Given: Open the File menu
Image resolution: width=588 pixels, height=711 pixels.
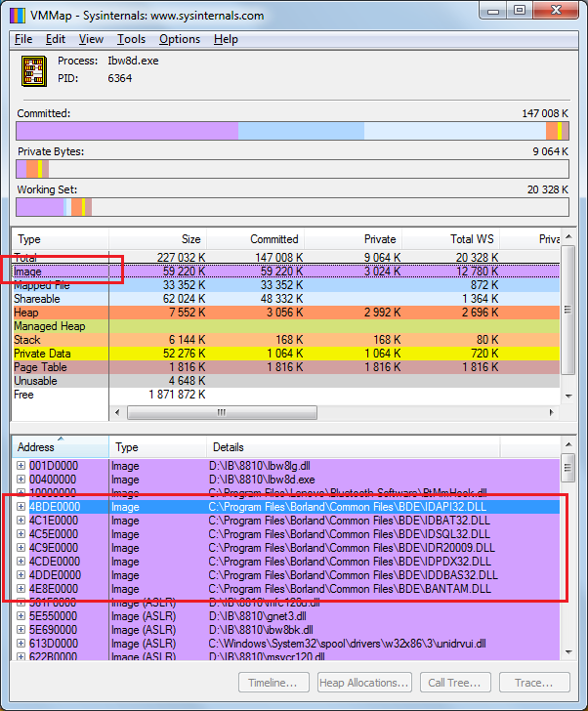Looking at the screenshot, I should pyautogui.click(x=23, y=39).
